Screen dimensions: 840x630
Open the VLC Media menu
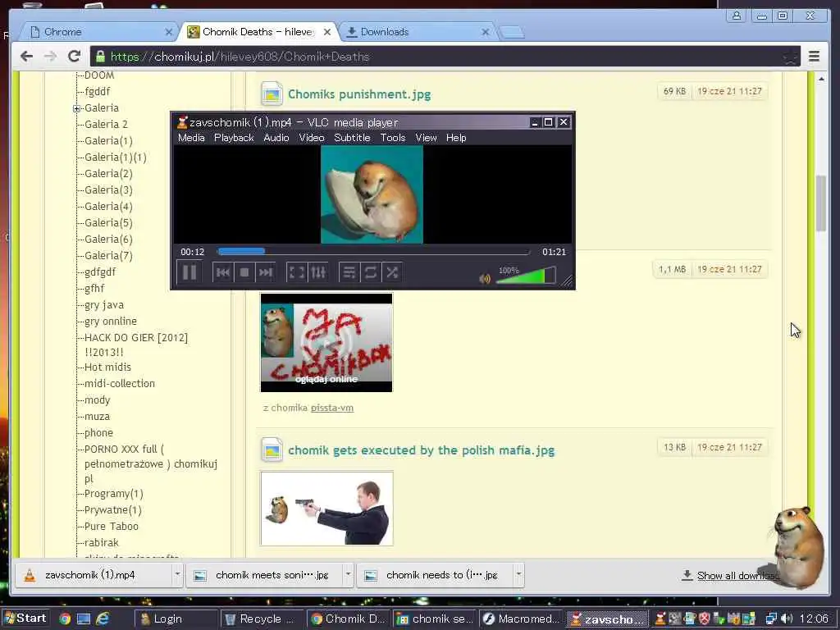point(191,138)
